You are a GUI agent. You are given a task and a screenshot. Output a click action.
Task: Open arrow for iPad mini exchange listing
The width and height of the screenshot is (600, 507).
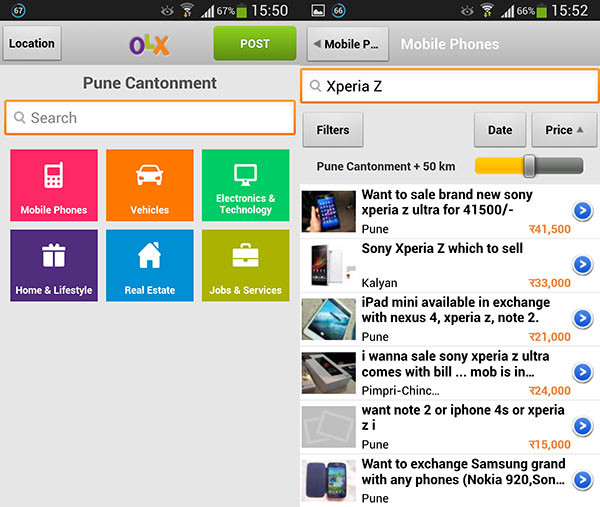point(583,318)
